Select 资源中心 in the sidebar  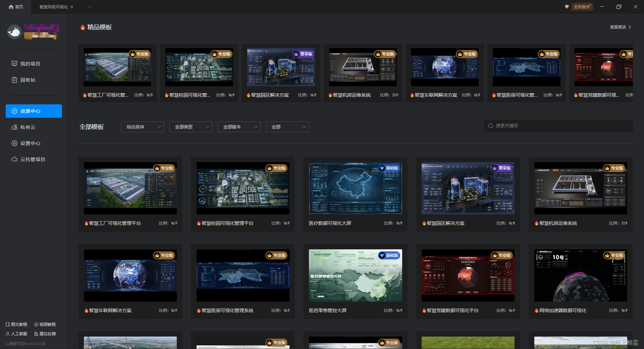click(x=34, y=111)
